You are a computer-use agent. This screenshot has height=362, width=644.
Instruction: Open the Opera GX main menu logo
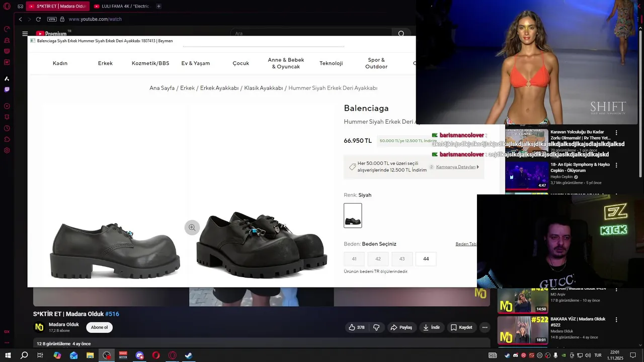tap(7, 6)
